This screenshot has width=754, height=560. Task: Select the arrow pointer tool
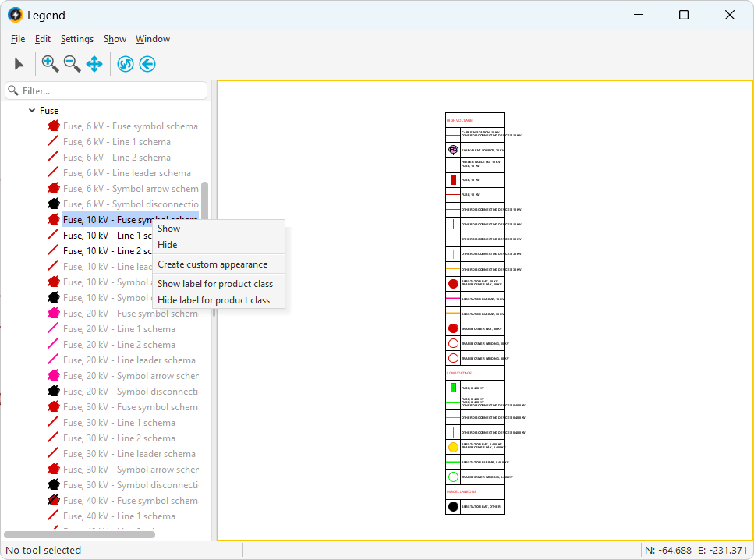coord(19,64)
